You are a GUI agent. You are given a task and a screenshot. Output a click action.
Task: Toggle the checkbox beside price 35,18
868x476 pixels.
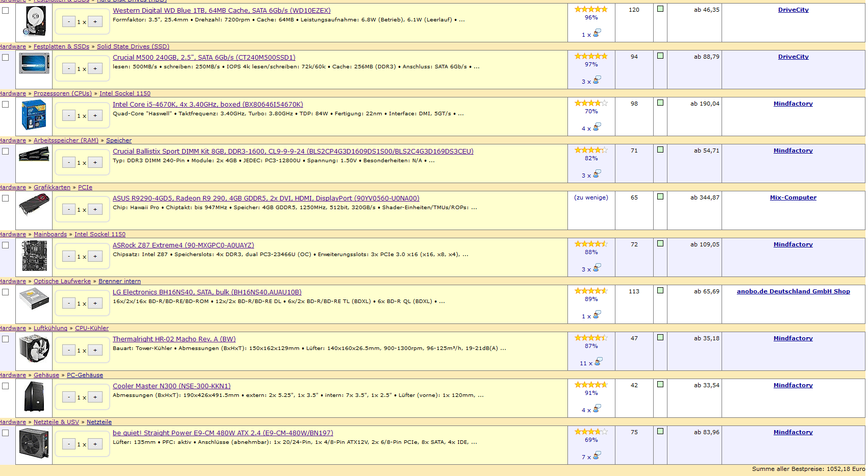tap(660, 337)
